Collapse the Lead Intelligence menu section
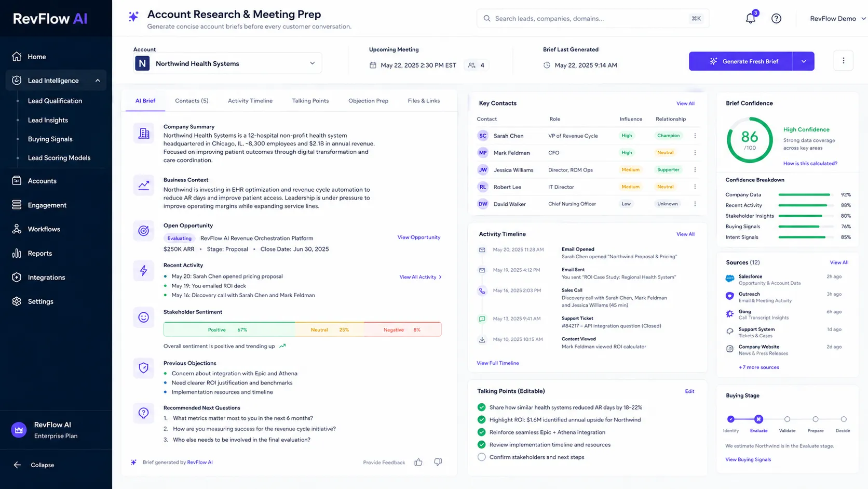Viewport: 868px width, 489px height. [x=98, y=81]
